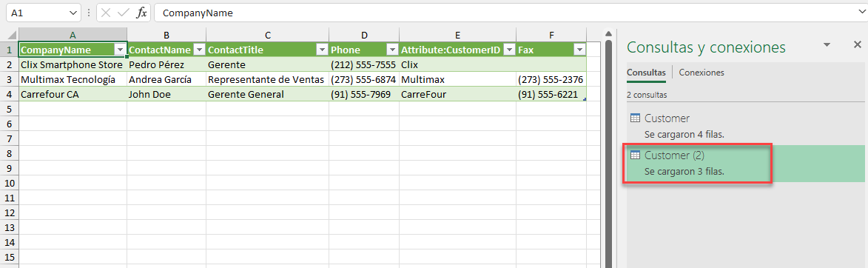The image size is (868, 268).
Task: Click CustomerID cell Clix
Action: point(457,64)
